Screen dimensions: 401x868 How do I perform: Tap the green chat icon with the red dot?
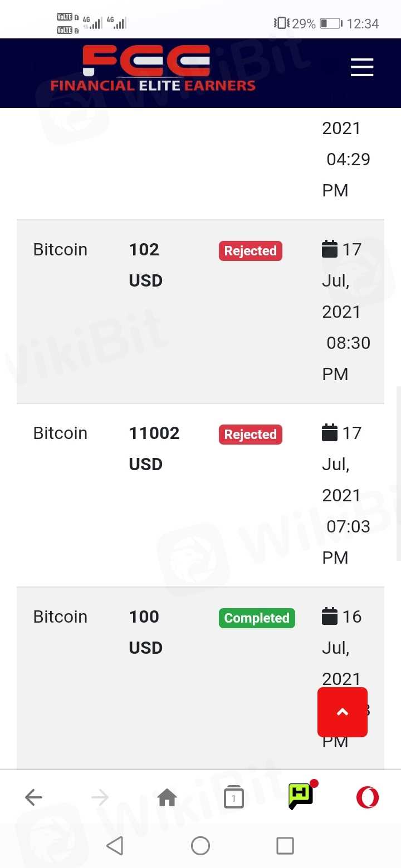click(301, 796)
